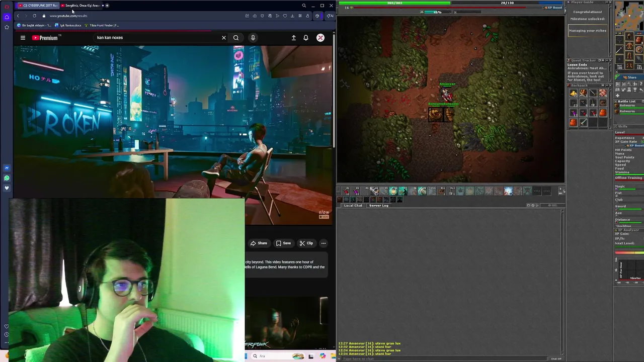Open the gold coins stack in Backpack
The image size is (644, 362).
pos(573,93)
